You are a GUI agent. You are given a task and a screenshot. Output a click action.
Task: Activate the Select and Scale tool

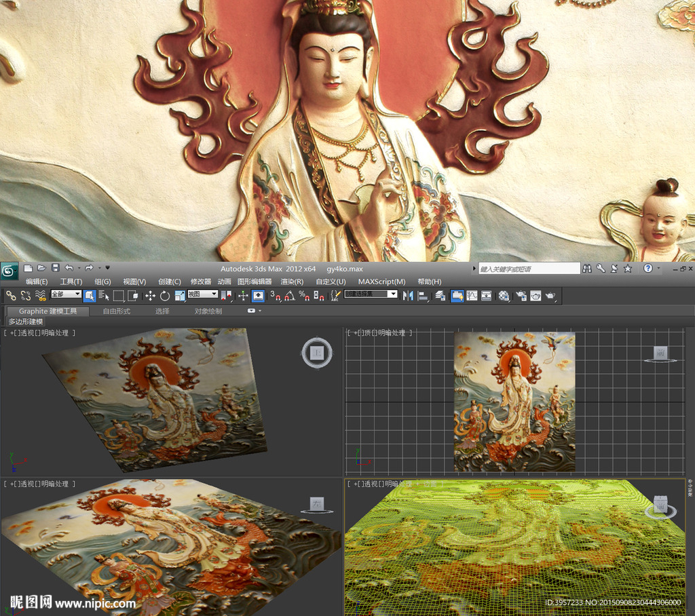tap(179, 296)
